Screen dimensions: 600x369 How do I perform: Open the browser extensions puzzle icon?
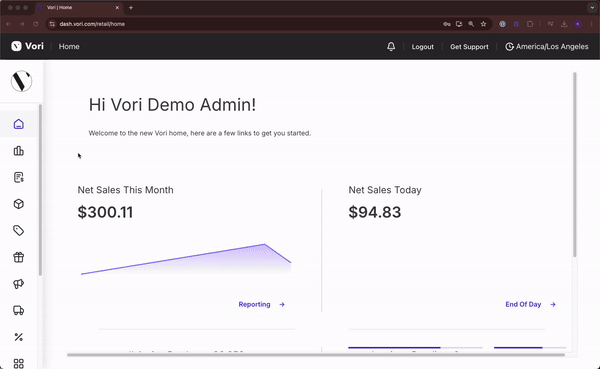tap(530, 24)
